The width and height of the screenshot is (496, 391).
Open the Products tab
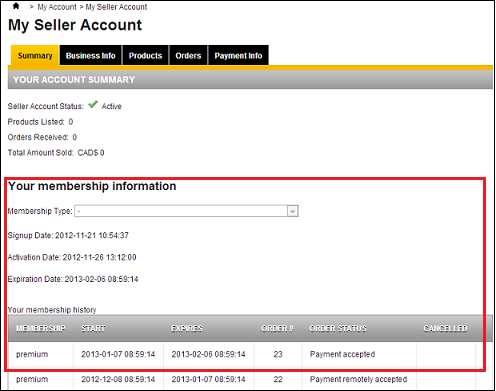145,55
